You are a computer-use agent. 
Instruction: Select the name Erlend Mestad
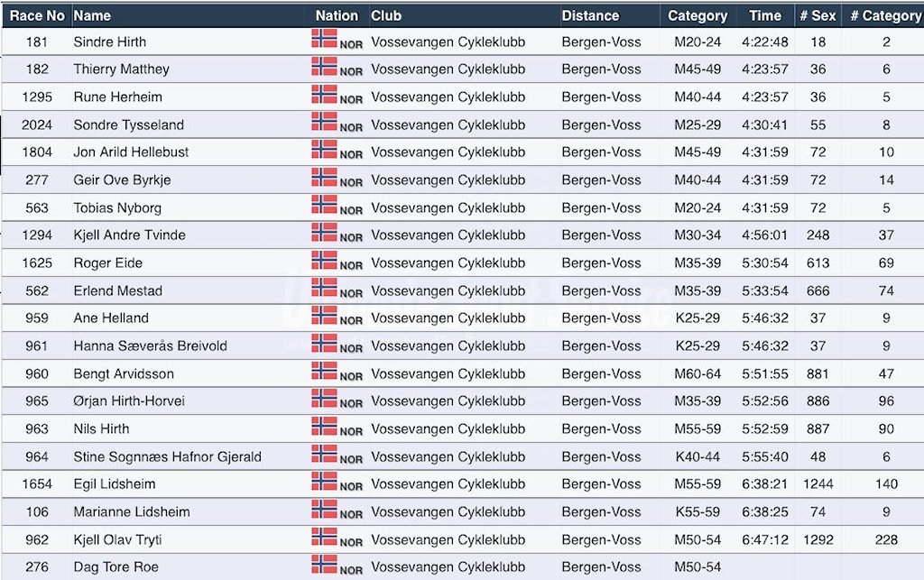118,290
